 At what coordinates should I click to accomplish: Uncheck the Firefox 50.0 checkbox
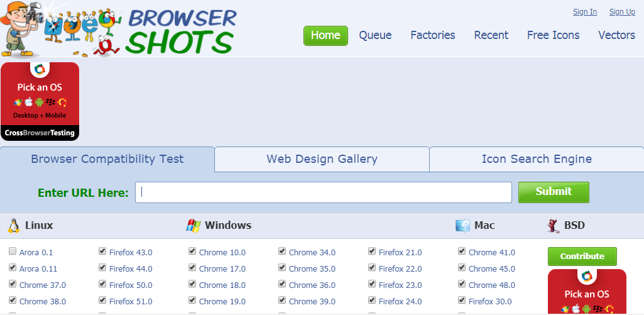click(102, 284)
